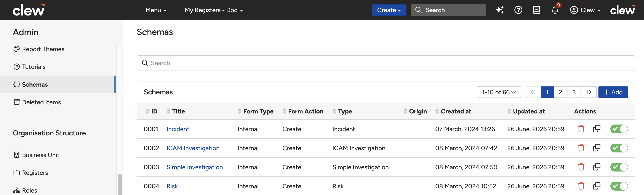This screenshot has height=195, width=644.
Task: Duplicate the Incident schema via copy icon
Action: point(596,129)
